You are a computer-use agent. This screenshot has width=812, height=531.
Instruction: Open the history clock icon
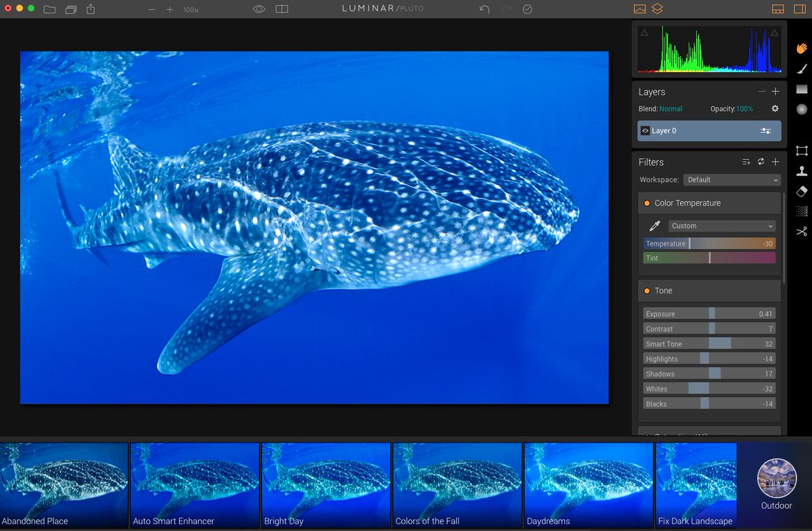point(527,9)
